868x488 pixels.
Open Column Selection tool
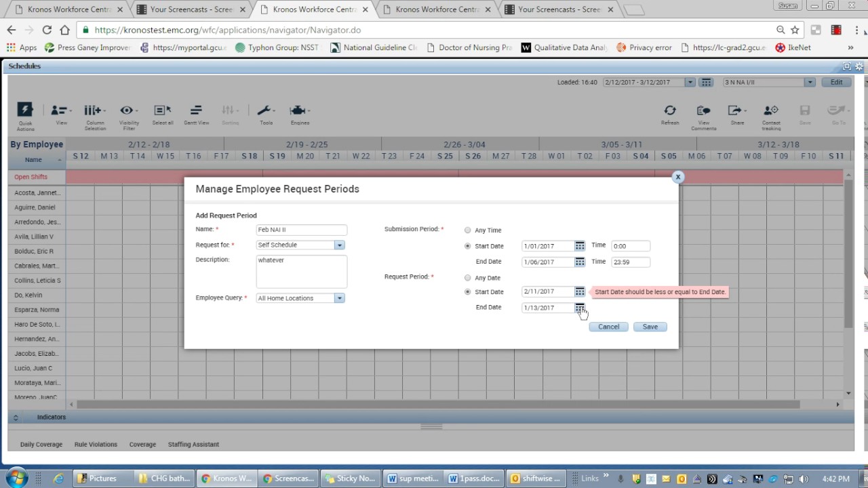point(94,110)
